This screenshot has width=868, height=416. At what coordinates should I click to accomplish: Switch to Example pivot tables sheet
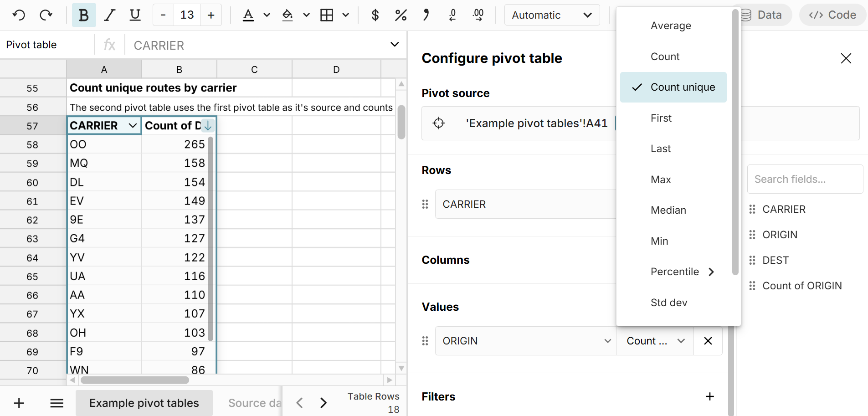tap(144, 403)
